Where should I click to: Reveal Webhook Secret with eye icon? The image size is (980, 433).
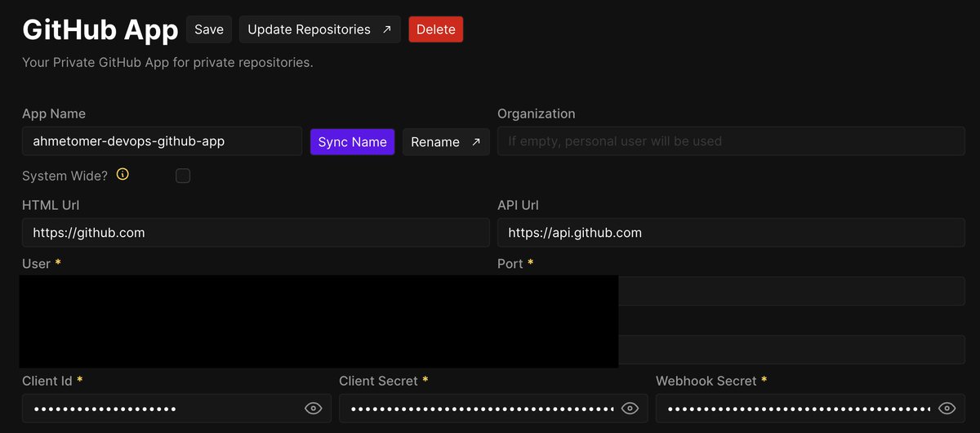pyautogui.click(x=947, y=408)
